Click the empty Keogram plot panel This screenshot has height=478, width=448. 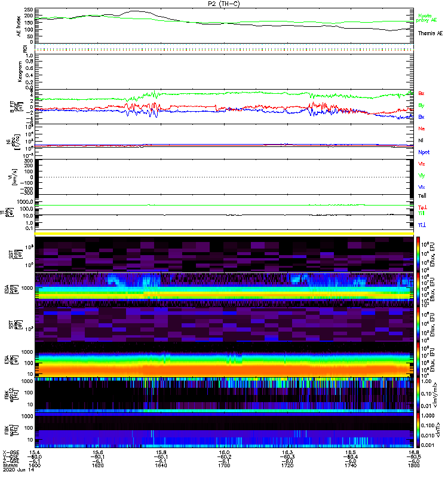pyautogui.click(x=225, y=71)
